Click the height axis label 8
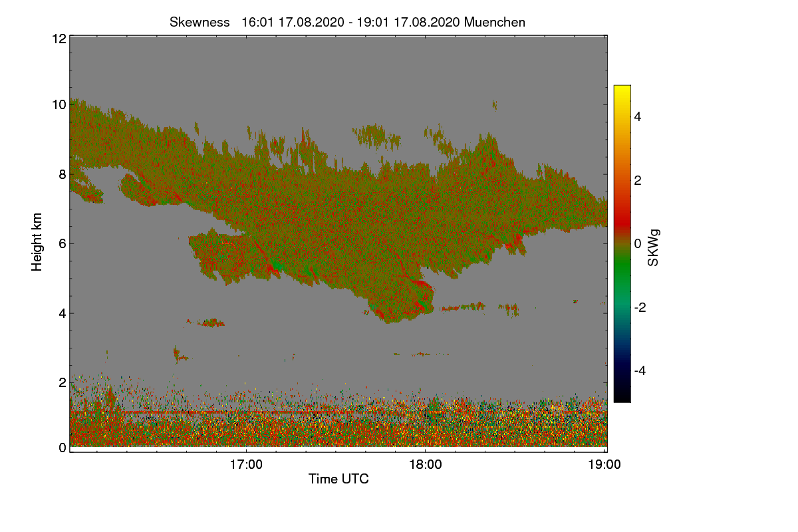 [x=63, y=174]
